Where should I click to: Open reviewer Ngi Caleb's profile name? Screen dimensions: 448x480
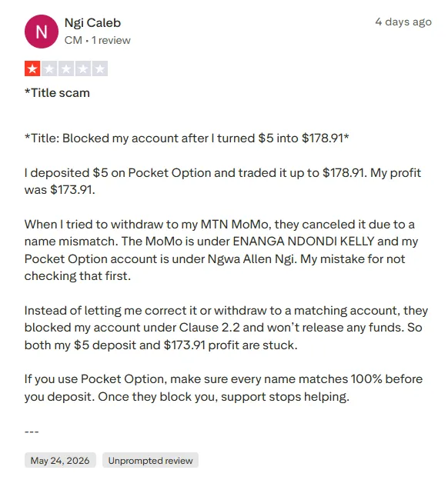click(x=92, y=23)
